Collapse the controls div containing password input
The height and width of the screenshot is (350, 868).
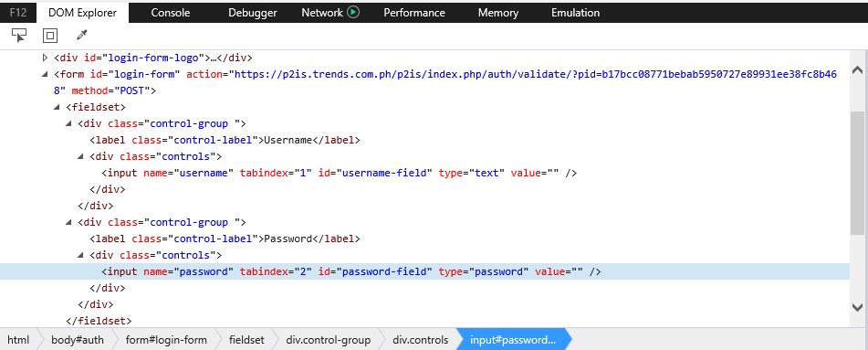click(81, 256)
